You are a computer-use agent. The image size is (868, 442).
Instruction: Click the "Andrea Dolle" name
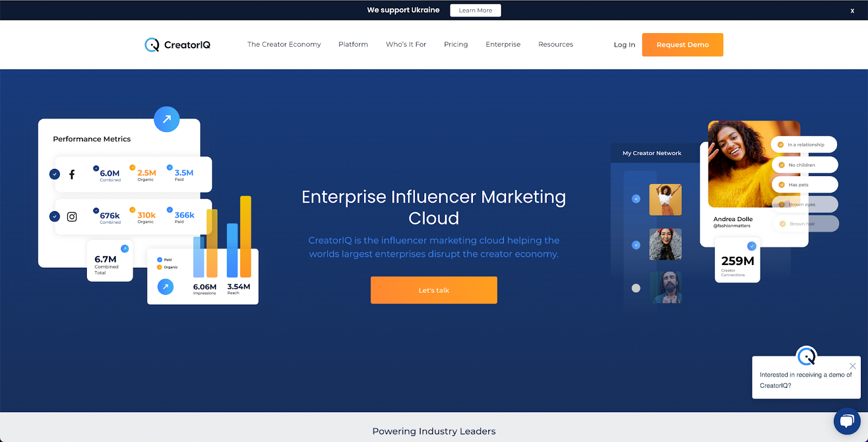[733, 219]
